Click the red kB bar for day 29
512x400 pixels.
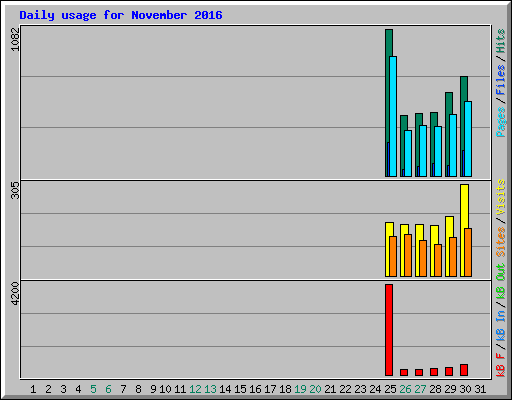[449, 371]
